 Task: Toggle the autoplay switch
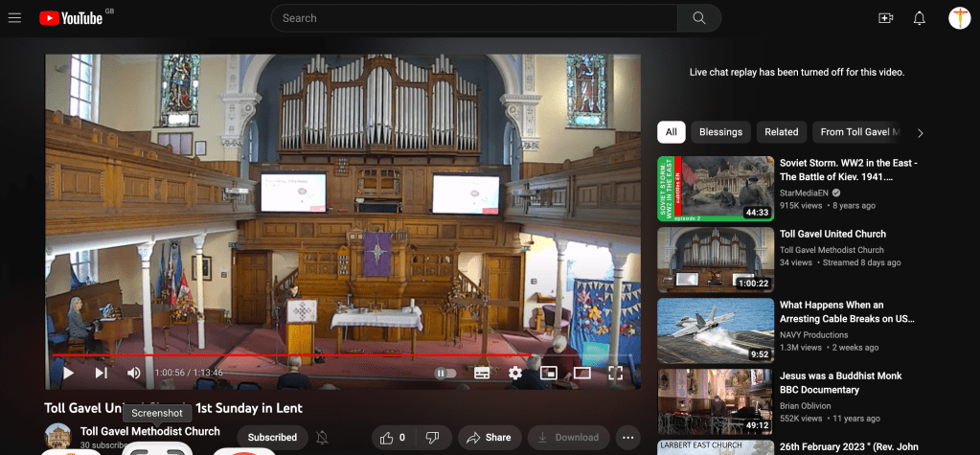tap(445, 373)
